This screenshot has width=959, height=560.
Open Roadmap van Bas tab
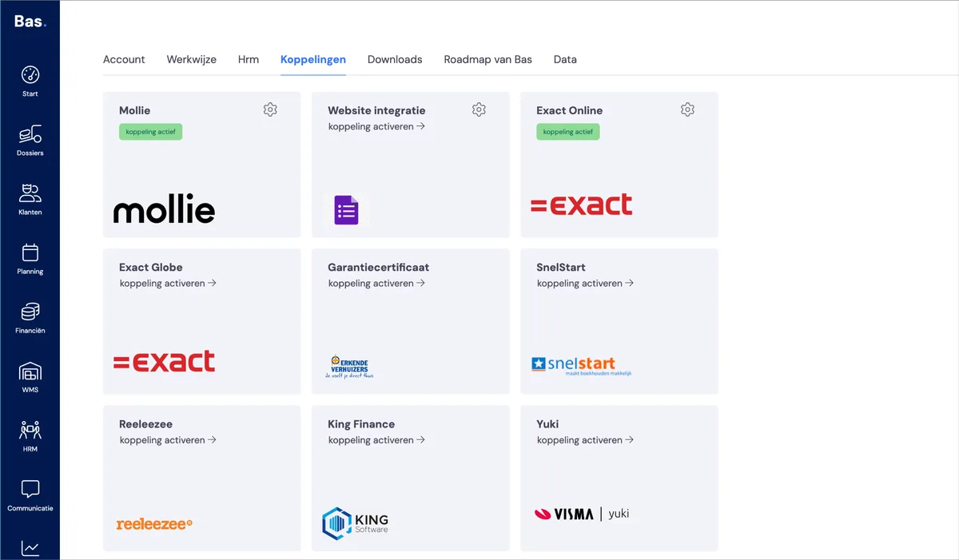[x=487, y=59]
